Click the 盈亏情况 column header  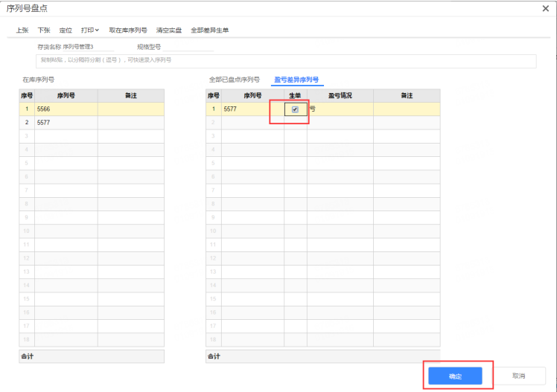[x=340, y=95]
